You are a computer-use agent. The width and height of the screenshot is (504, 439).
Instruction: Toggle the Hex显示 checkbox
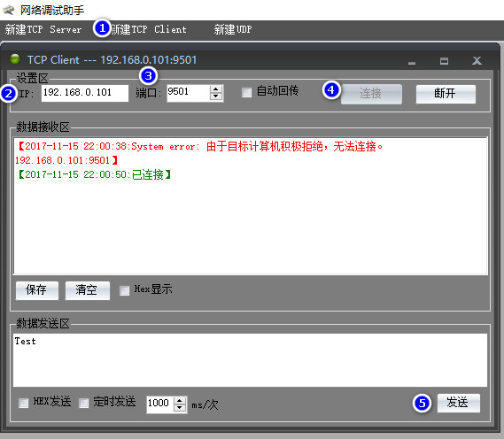[124, 290]
